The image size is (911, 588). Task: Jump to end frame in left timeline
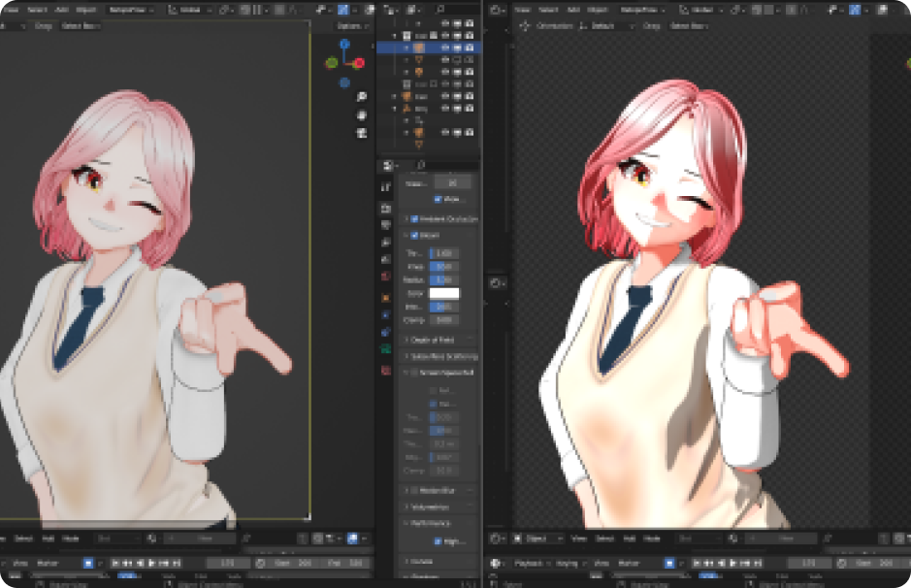177,563
